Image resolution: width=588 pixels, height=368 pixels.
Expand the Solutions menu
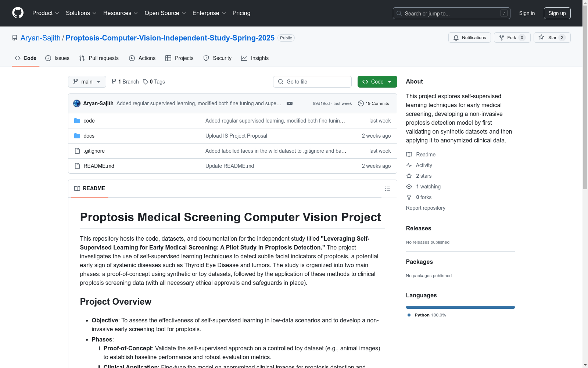pos(81,13)
